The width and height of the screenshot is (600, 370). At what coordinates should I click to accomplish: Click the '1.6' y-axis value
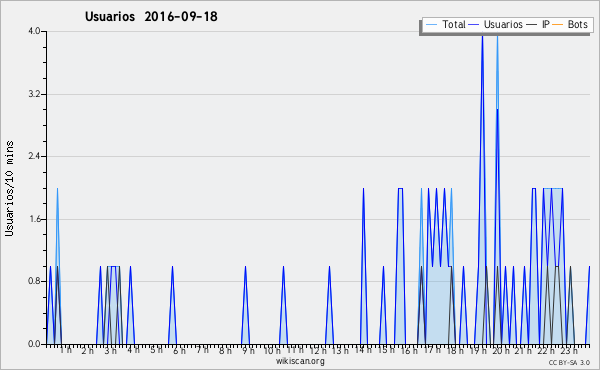[x=34, y=219]
